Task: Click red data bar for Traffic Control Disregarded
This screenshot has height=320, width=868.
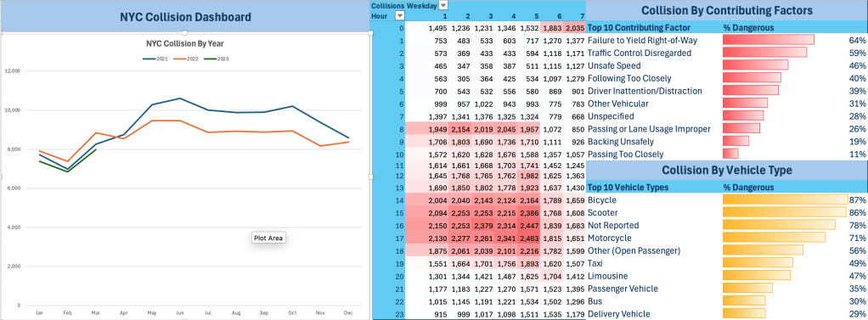Action: pyautogui.click(x=764, y=53)
